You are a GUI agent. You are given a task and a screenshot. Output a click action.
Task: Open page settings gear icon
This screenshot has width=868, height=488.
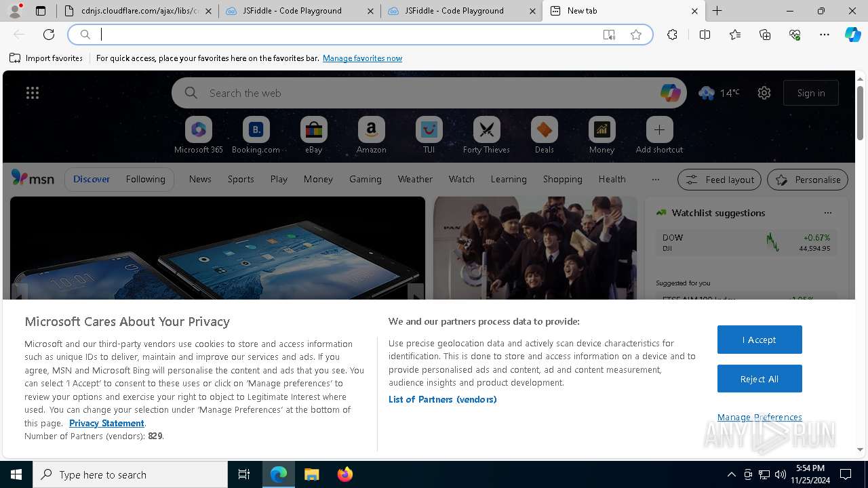[x=764, y=93]
